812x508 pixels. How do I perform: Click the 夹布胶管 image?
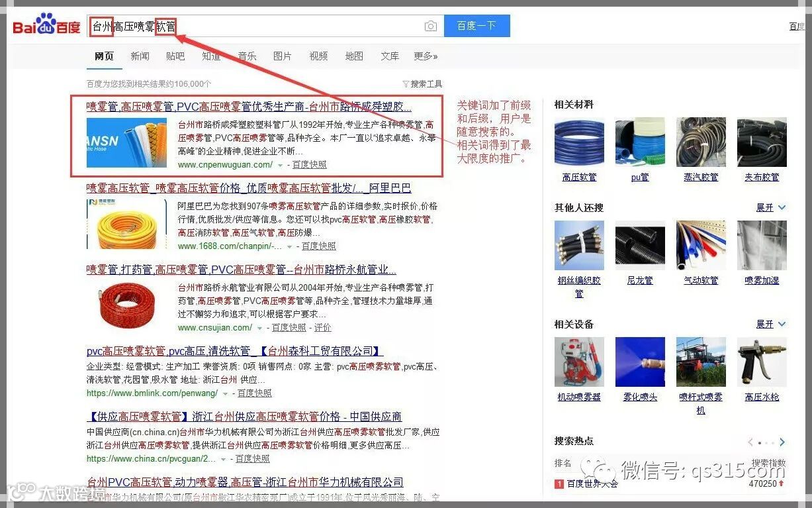point(762,142)
